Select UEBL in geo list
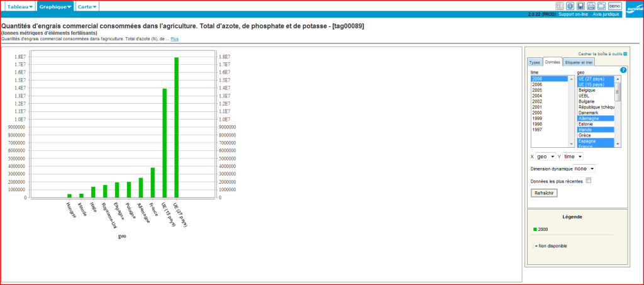Screen dimensions: 644x285 [x=596, y=96]
